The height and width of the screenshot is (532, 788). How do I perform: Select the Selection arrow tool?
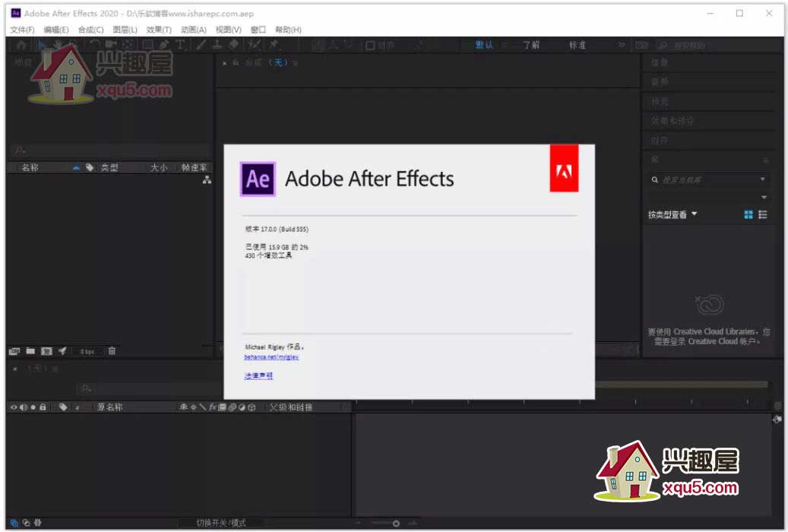42,45
